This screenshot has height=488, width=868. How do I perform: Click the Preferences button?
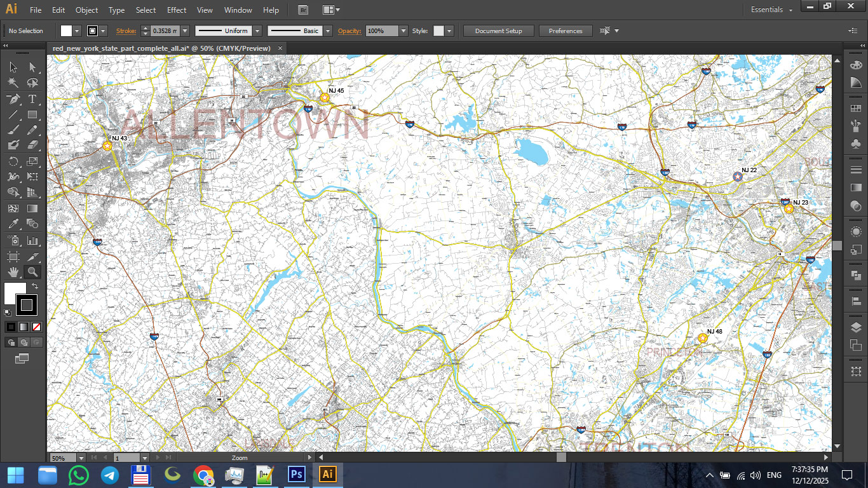565,30
